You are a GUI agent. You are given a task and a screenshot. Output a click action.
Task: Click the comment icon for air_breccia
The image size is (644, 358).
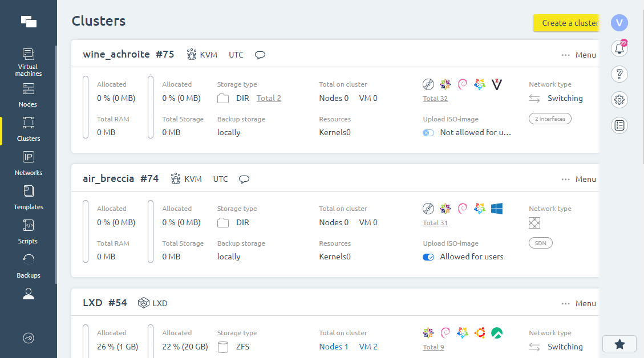[244, 179]
